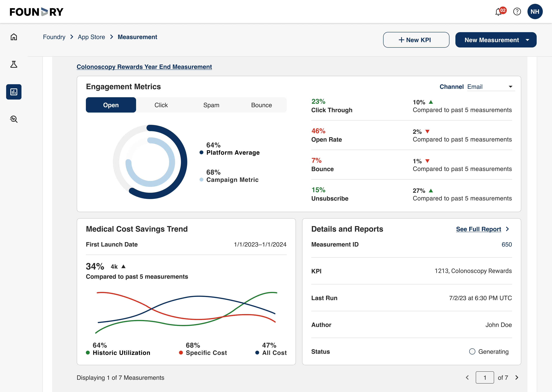Go to previous measurement page arrow
This screenshot has height=392, width=552.
point(467,377)
